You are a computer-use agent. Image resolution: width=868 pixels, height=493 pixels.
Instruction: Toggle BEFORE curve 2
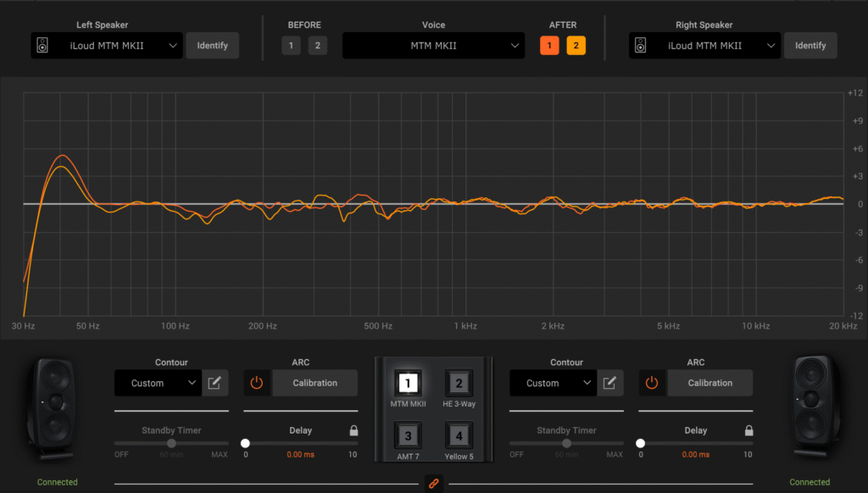click(x=318, y=46)
